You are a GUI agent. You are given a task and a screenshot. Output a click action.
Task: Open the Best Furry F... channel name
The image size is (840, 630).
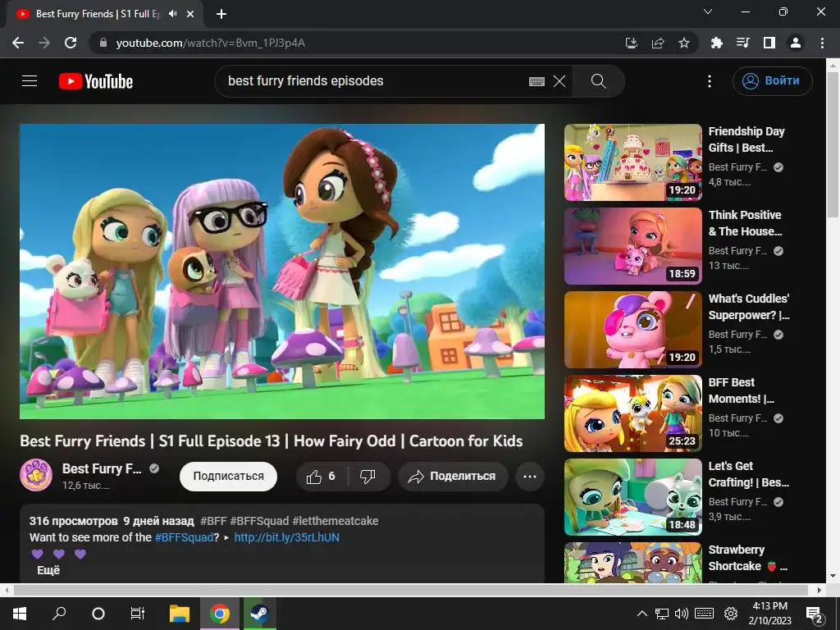[x=102, y=468]
